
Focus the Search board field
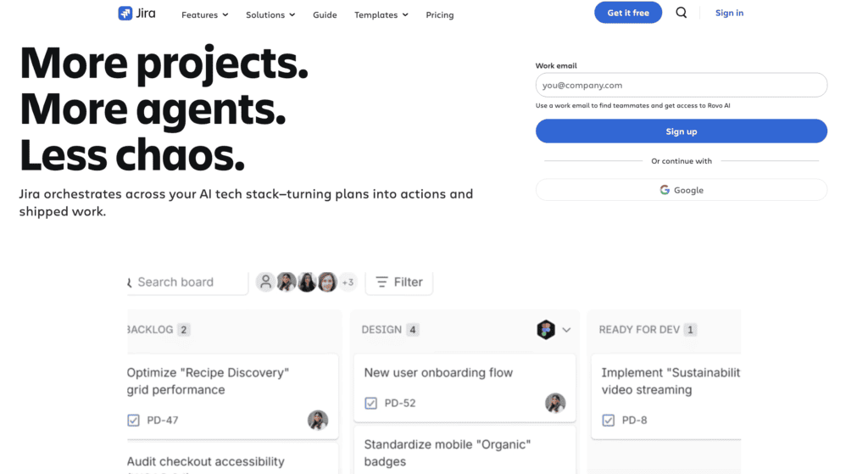187,282
